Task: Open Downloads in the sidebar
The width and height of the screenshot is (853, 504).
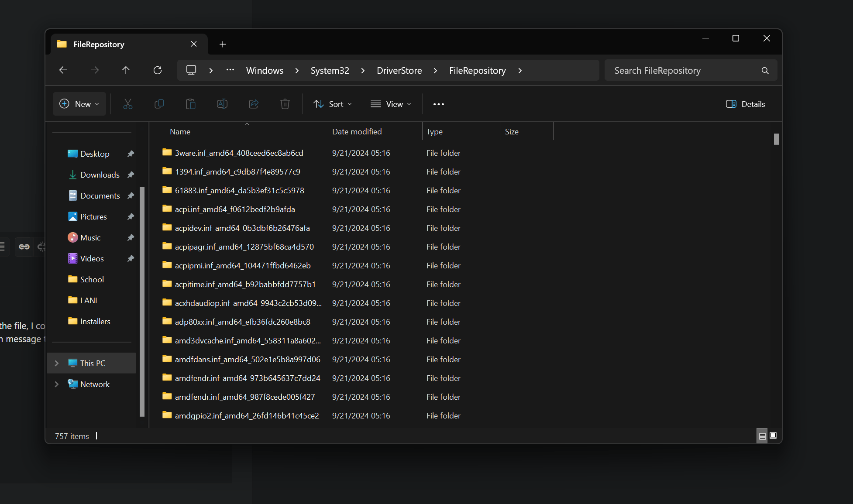Action: [x=100, y=175]
